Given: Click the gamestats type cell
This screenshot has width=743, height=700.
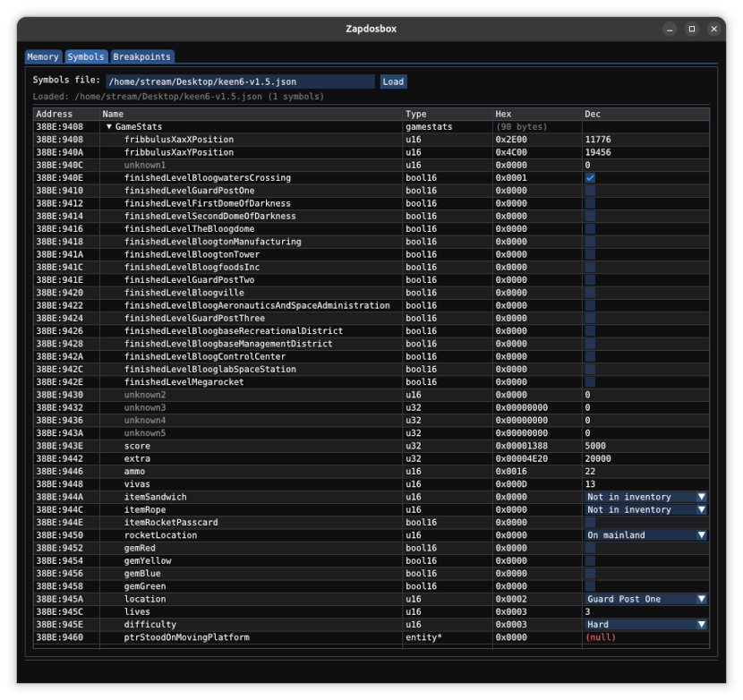Looking at the screenshot, I should pos(429,126).
